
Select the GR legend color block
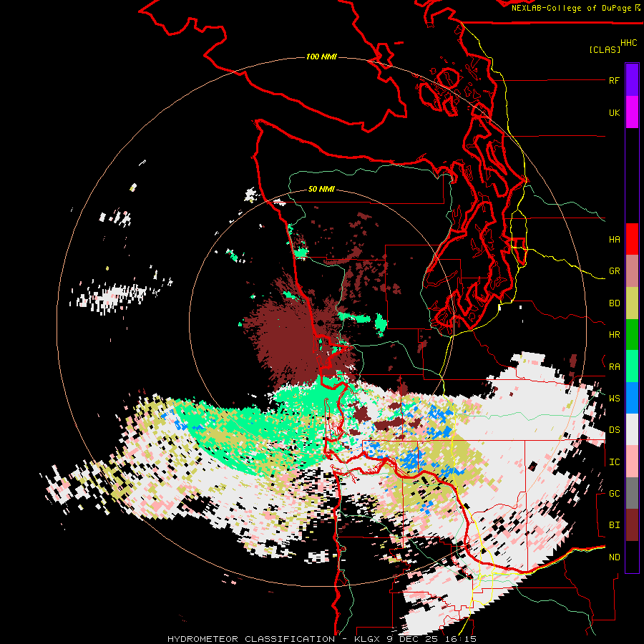pyautogui.click(x=632, y=271)
